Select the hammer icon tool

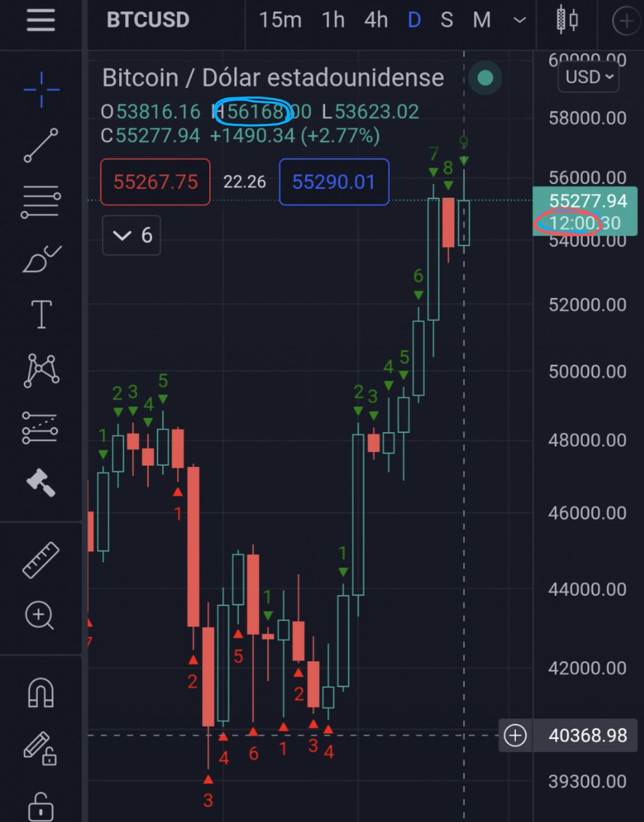[41, 483]
